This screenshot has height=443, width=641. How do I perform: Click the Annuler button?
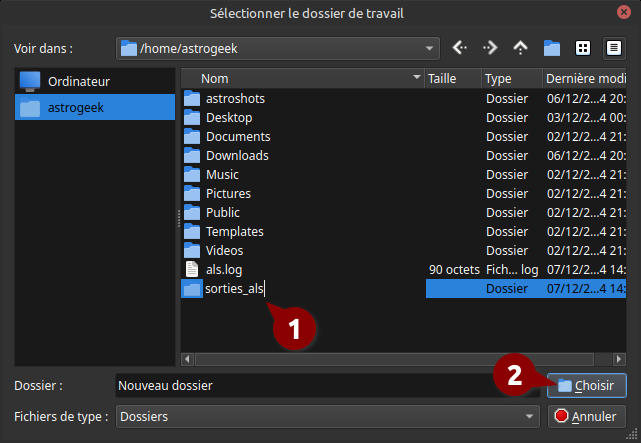(587, 416)
